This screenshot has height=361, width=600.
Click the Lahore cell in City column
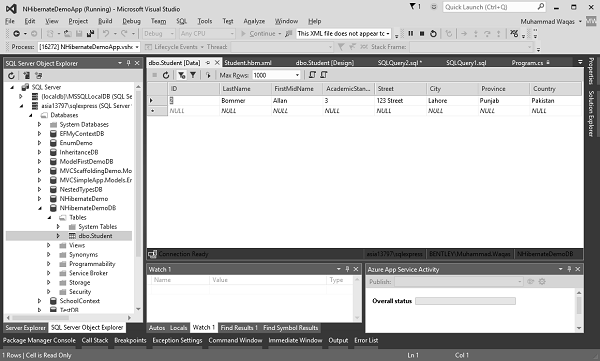tap(452, 101)
